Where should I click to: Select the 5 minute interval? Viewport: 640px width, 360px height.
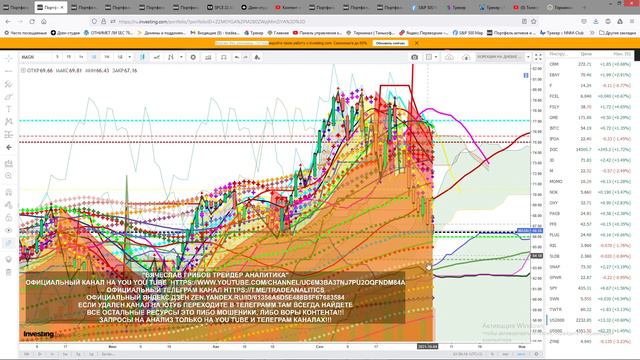pyautogui.click(x=57, y=57)
